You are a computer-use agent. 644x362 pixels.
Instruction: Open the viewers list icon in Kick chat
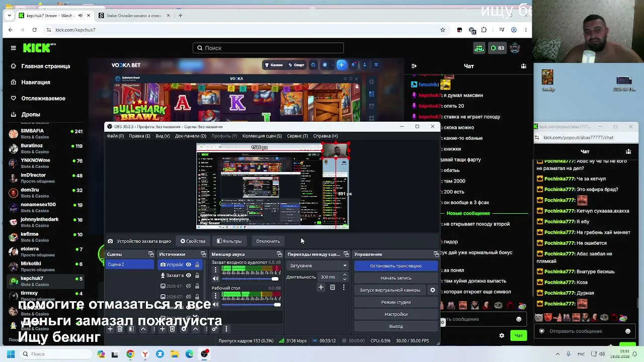(524, 66)
